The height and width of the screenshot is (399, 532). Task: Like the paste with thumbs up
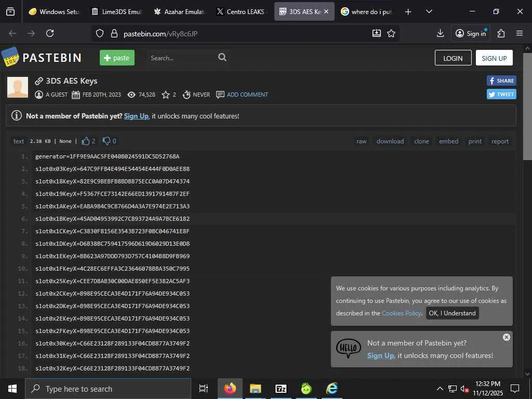click(86, 141)
